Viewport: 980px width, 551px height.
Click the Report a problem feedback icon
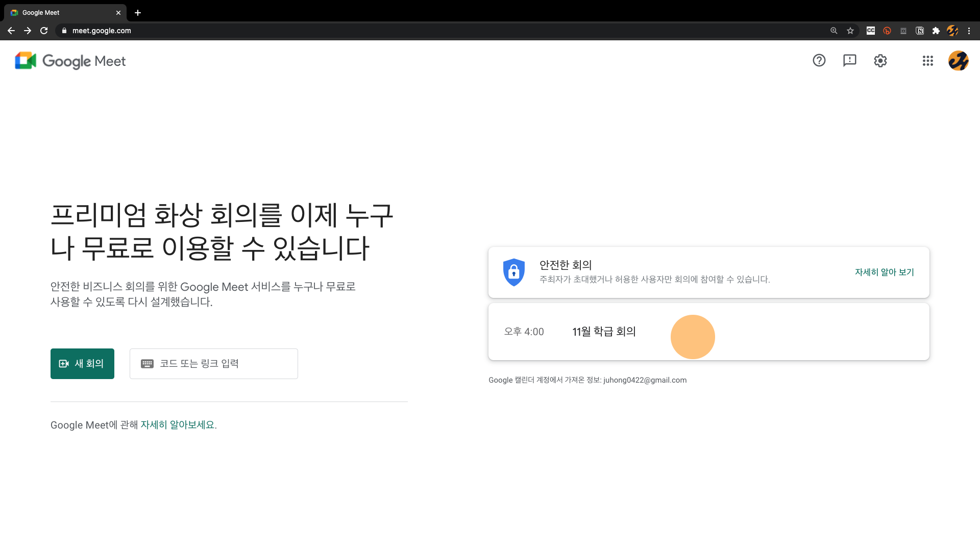click(849, 61)
